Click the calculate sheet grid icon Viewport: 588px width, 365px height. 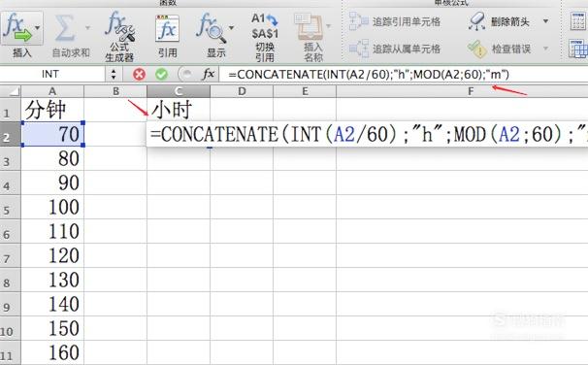pyautogui.click(x=578, y=49)
